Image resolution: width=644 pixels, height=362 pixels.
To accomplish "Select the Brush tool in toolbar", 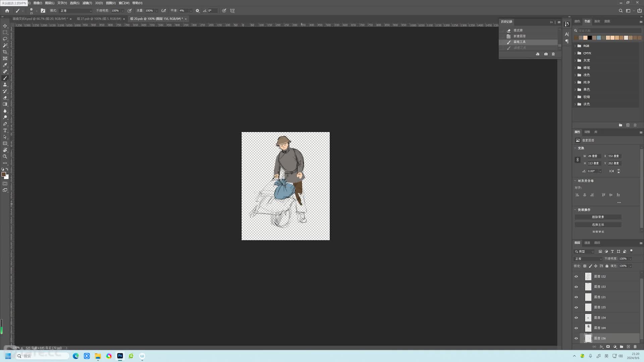I will point(5,78).
